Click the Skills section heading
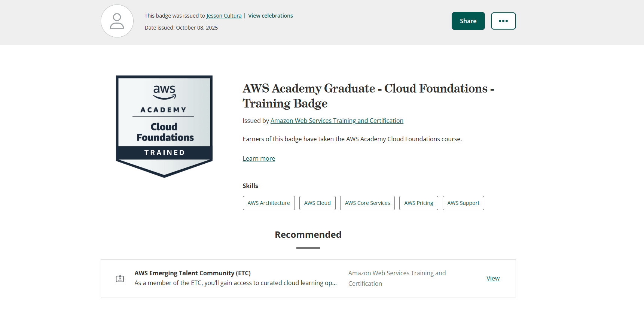The height and width of the screenshot is (309, 644). 250,185
